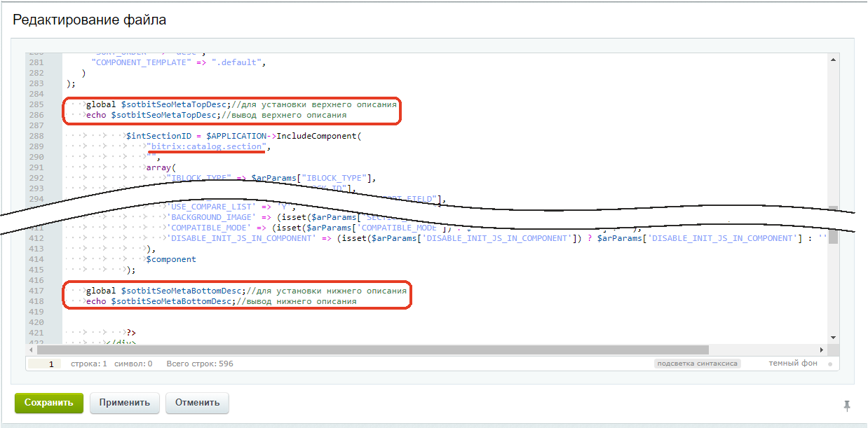Viewport: 868px width, 428px height.
Task: Pin the button panel with pushpin icon
Action: point(847,405)
